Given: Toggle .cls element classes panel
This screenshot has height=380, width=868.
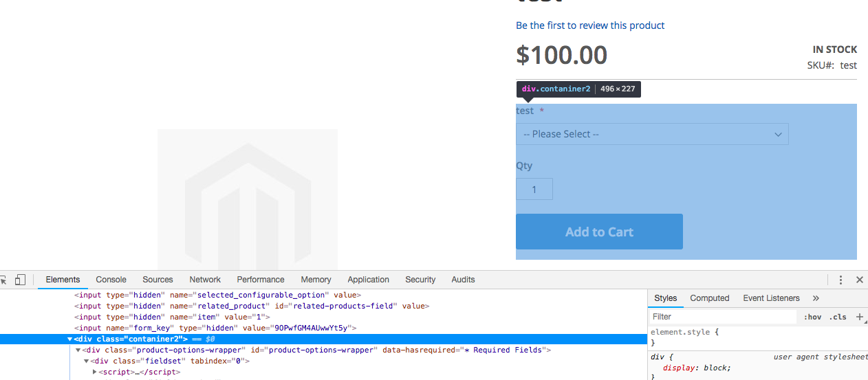Looking at the screenshot, I should point(838,317).
